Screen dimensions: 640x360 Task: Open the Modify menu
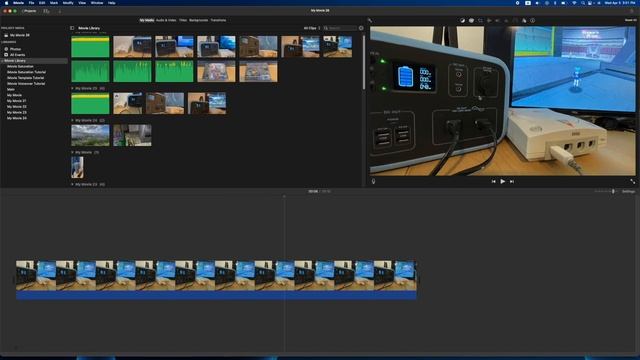tap(68, 3)
